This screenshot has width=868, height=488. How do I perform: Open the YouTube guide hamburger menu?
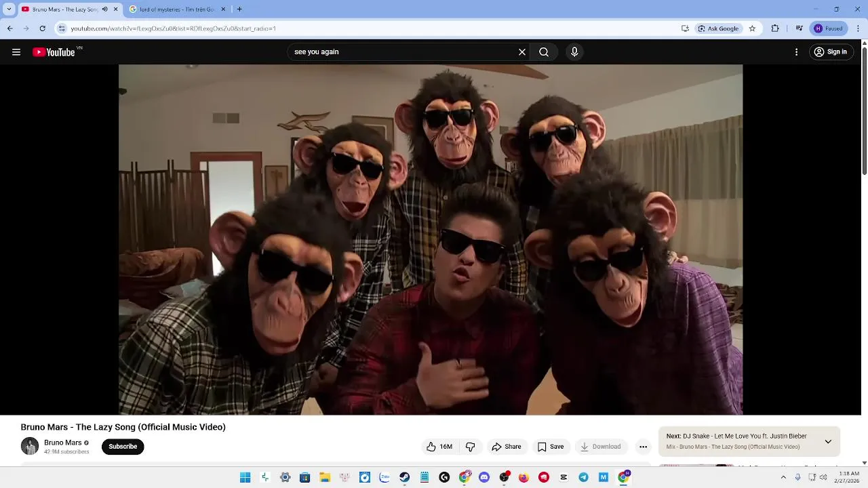[16, 52]
